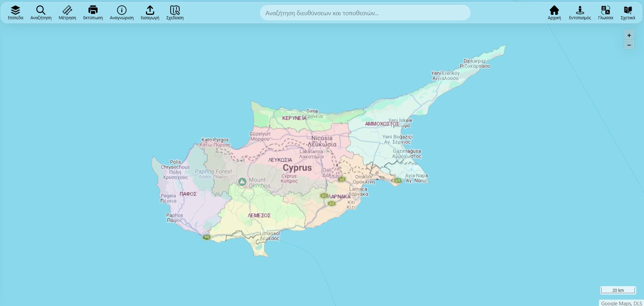Open the Αναζήτηση search tool

[41, 13]
